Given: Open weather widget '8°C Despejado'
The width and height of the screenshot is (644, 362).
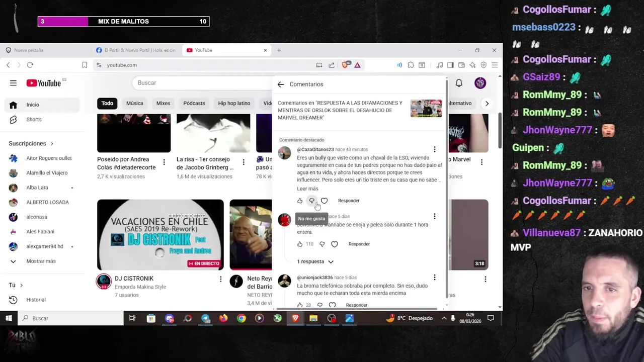Looking at the screenshot, I should [x=410, y=318].
